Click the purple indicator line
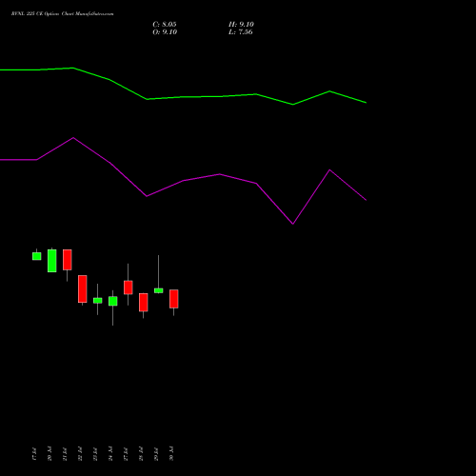Screen dimensions: 476x476 pyautogui.click(x=183, y=181)
